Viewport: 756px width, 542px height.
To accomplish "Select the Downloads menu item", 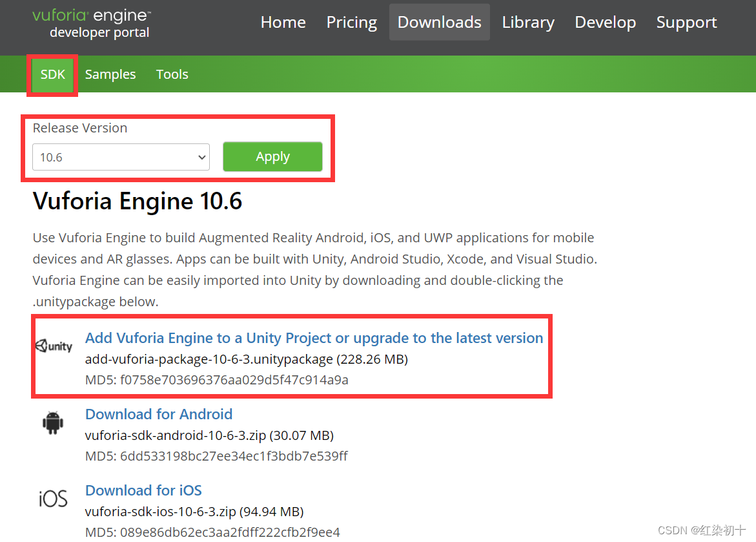I will click(x=439, y=22).
